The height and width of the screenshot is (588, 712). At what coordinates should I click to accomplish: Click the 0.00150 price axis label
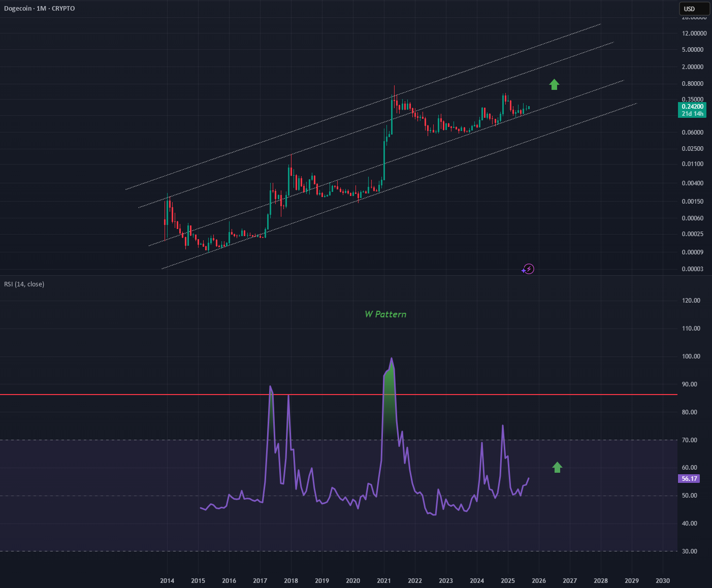693,202
